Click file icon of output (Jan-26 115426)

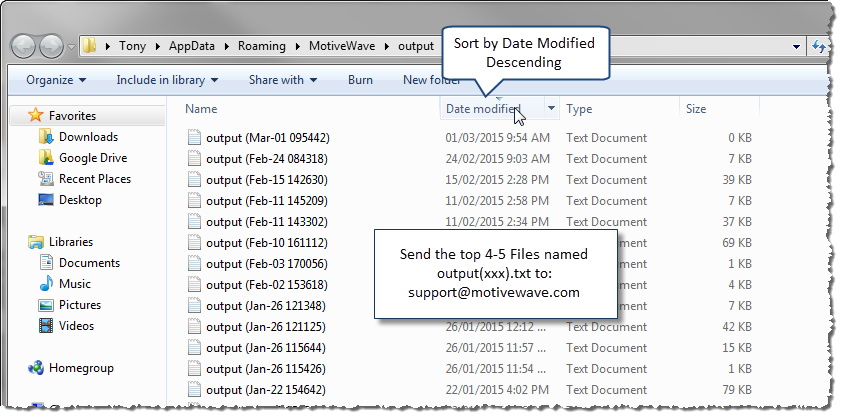194,369
